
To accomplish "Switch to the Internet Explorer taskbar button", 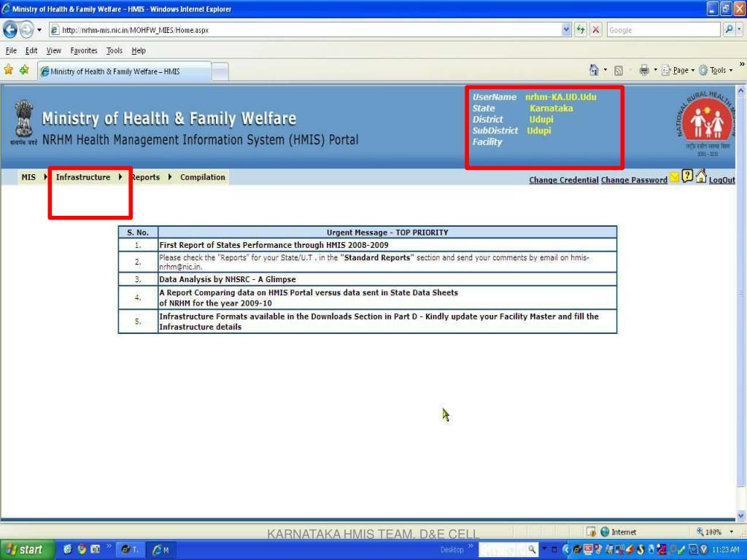I will 161,550.
